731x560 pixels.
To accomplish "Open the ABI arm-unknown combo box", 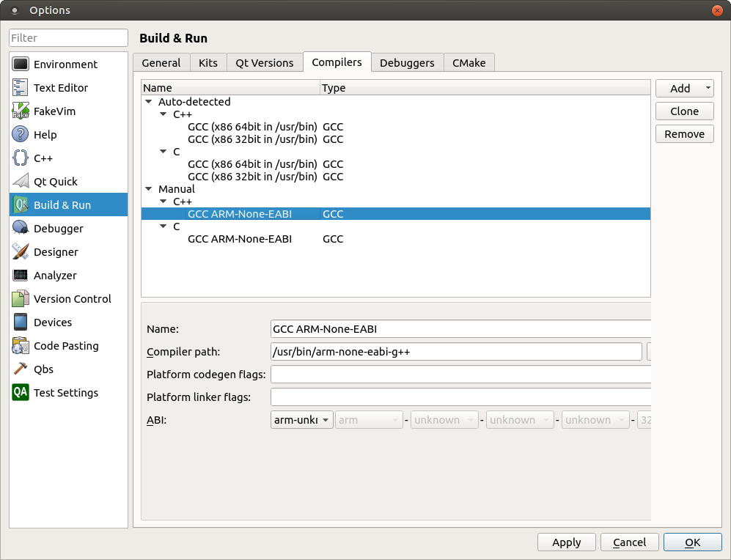I will click(302, 420).
